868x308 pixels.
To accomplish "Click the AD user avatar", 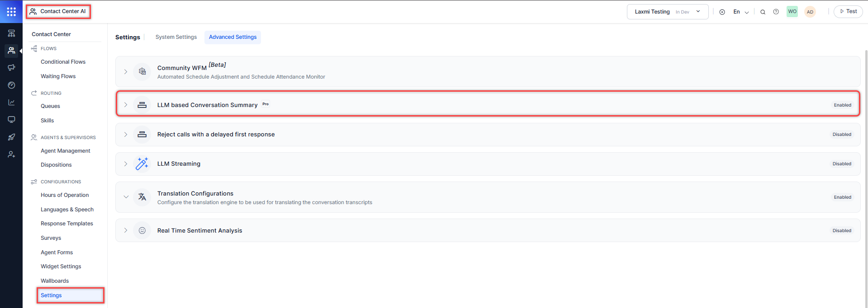I will coord(810,12).
